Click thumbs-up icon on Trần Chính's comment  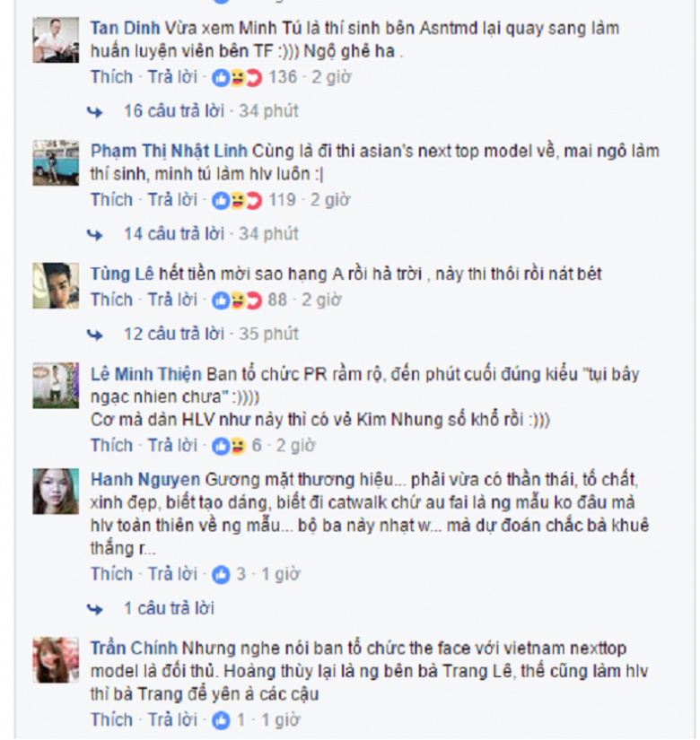(x=221, y=720)
